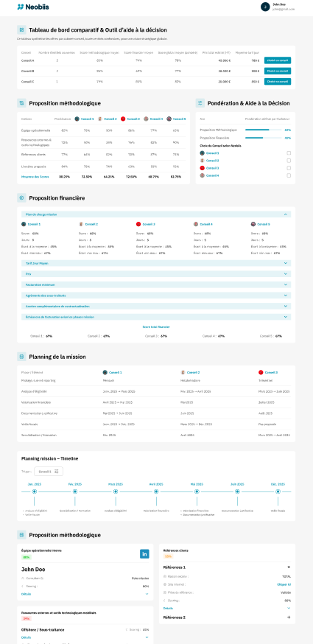Click the Proposition financière section icon
Image resolution: width=313 pixels, height=644 pixels.
pyautogui.click(x=21, y=198)
